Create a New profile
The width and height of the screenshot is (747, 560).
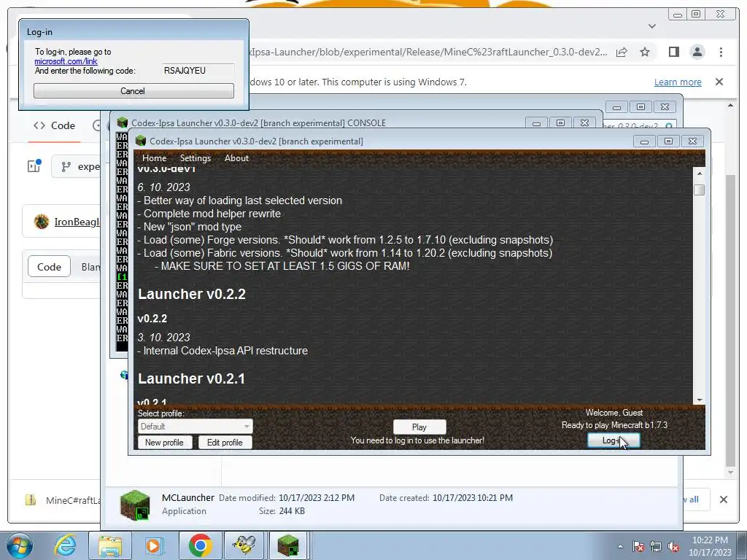pyautogui.click(x=164, y=443)
